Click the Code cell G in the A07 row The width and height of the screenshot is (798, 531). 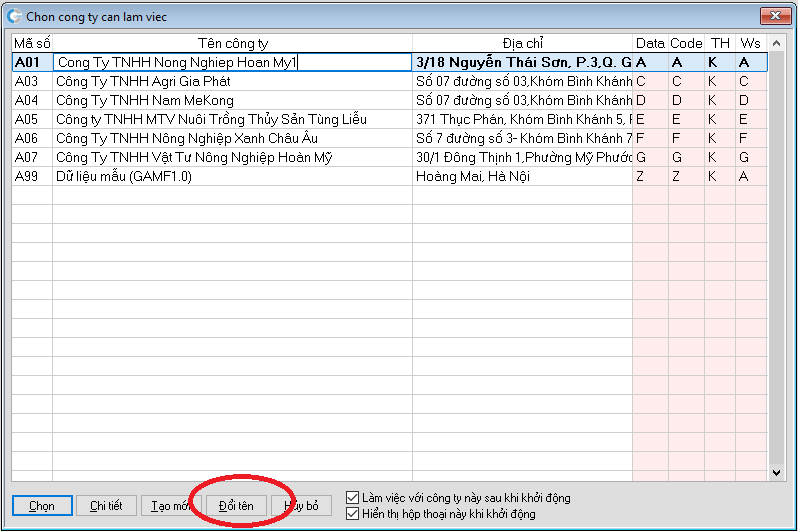coord(687,157)
